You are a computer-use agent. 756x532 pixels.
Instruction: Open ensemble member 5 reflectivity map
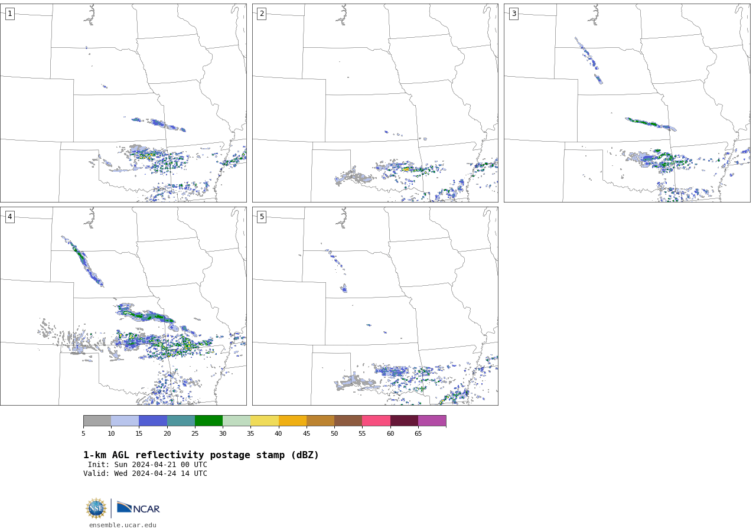click(x=375, y=306)
